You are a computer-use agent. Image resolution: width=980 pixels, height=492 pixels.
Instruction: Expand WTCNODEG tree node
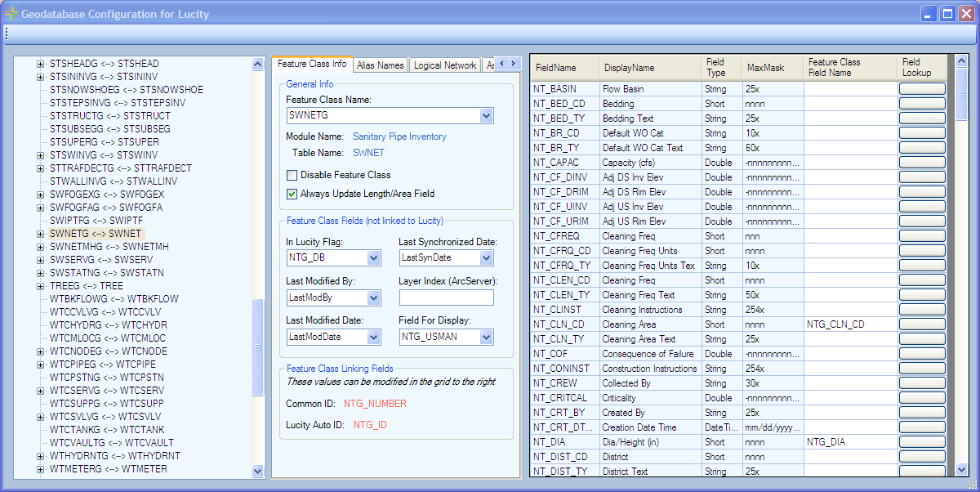pos(41,351)
